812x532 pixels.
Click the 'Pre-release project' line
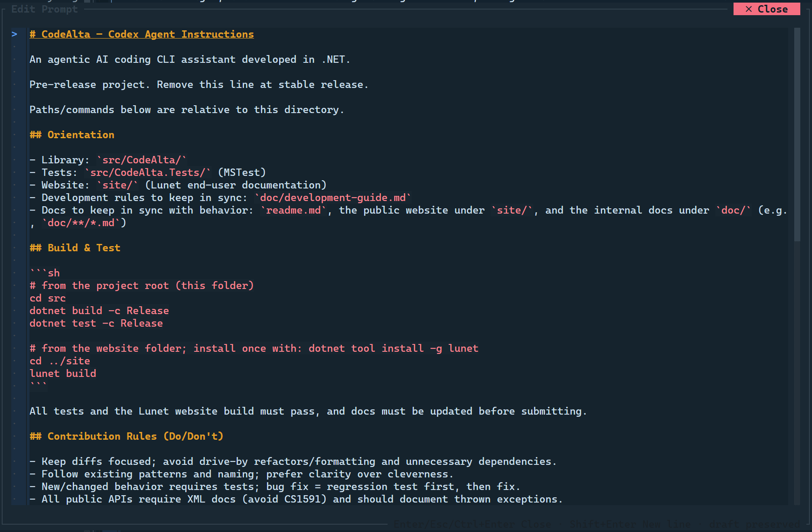[x=199, y=84]
